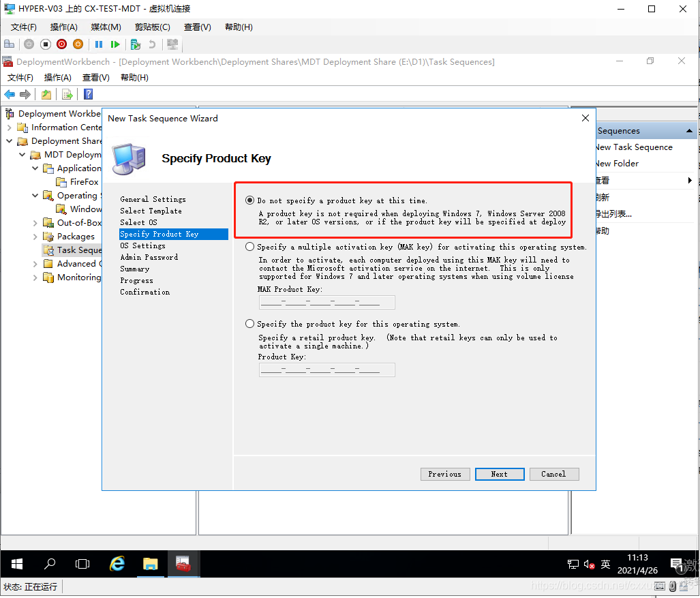
Task: Select Specify a multiple activation key option
Action: [x=250, y=247]
